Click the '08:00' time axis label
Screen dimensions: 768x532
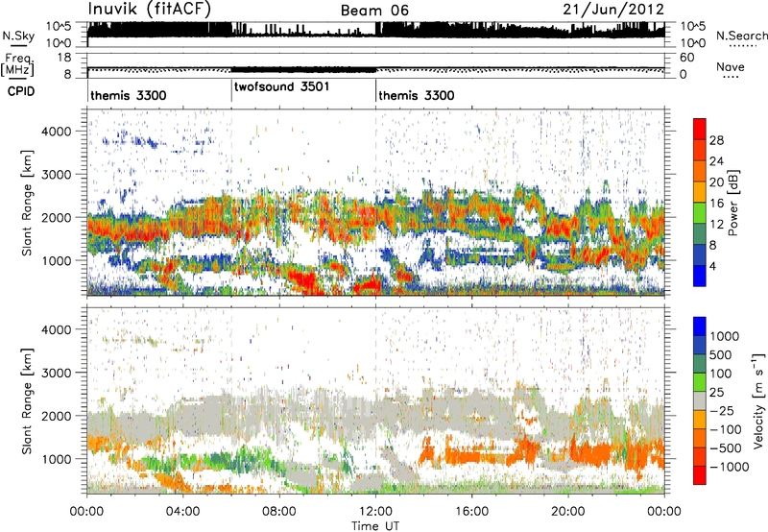(x=279, y=512)
